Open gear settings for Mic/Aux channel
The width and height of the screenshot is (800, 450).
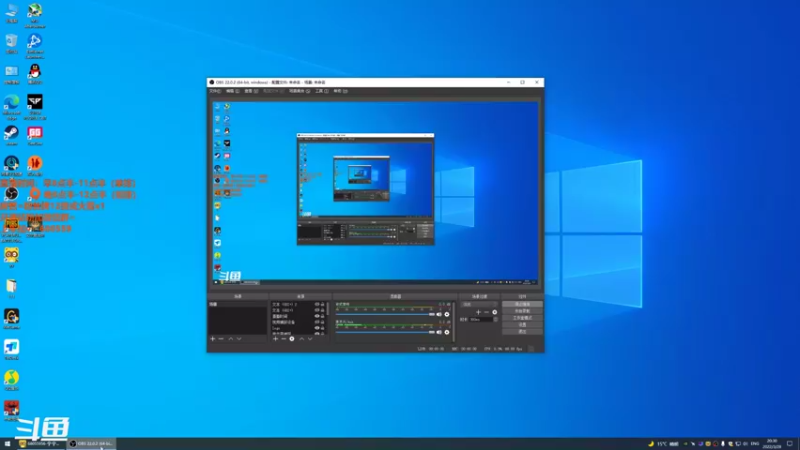pyautogui.click(x=447, y=332)
